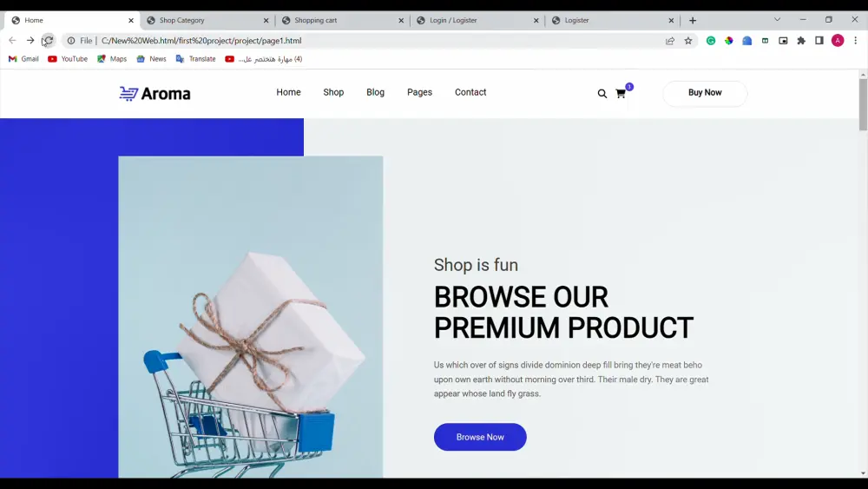Open the Arabic YouTube bookmark
The width and height of the screenshot is (868, 489).
coord(264,59)
